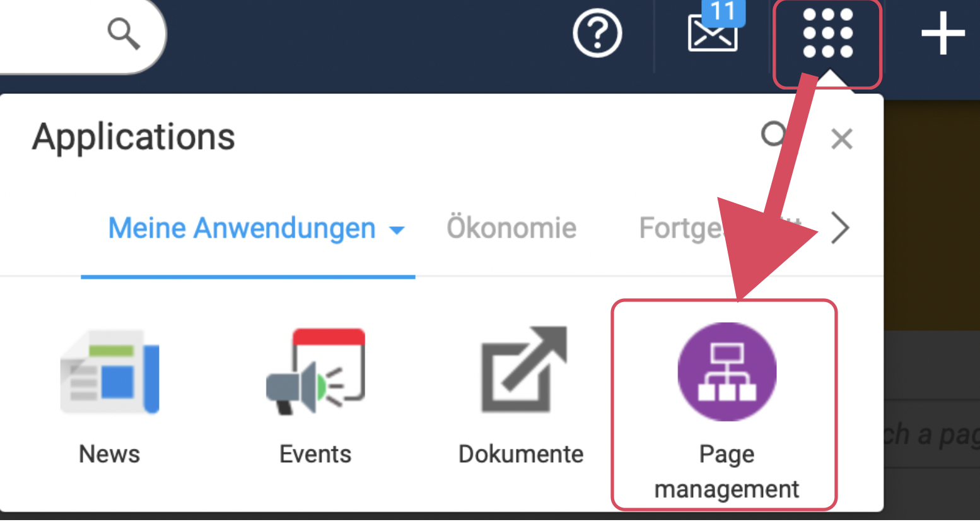Image resolution: width=980 pixels, height=522 pixels.
Task: Switch to the Ökonomie tab
Action: [x=511, y=228]
